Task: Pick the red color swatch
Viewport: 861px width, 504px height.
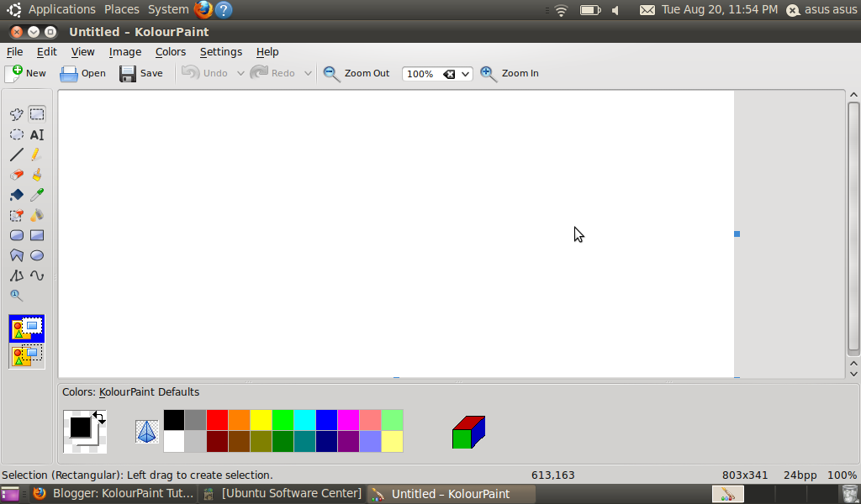Action: [x=217, y=419]
